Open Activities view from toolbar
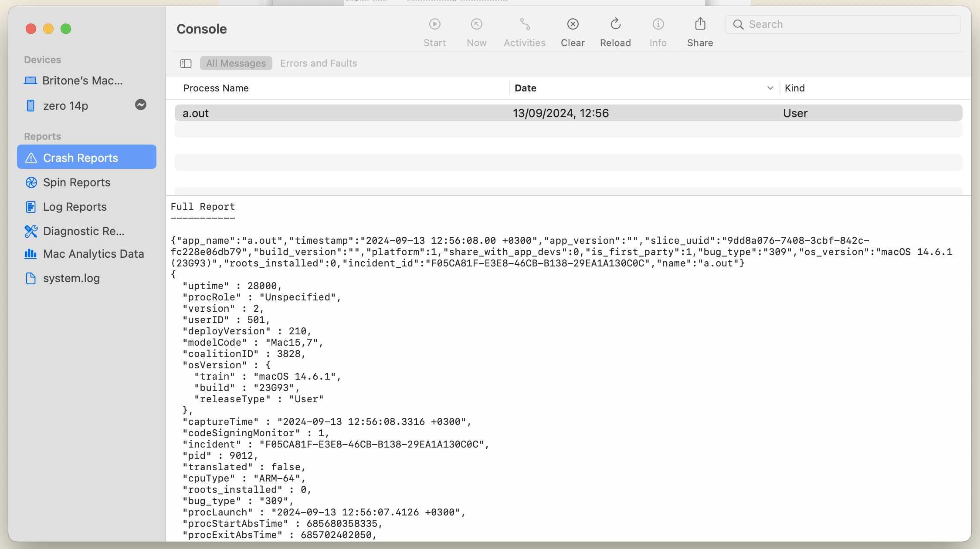Screen dimensions: 980x549 click(525, 24)
